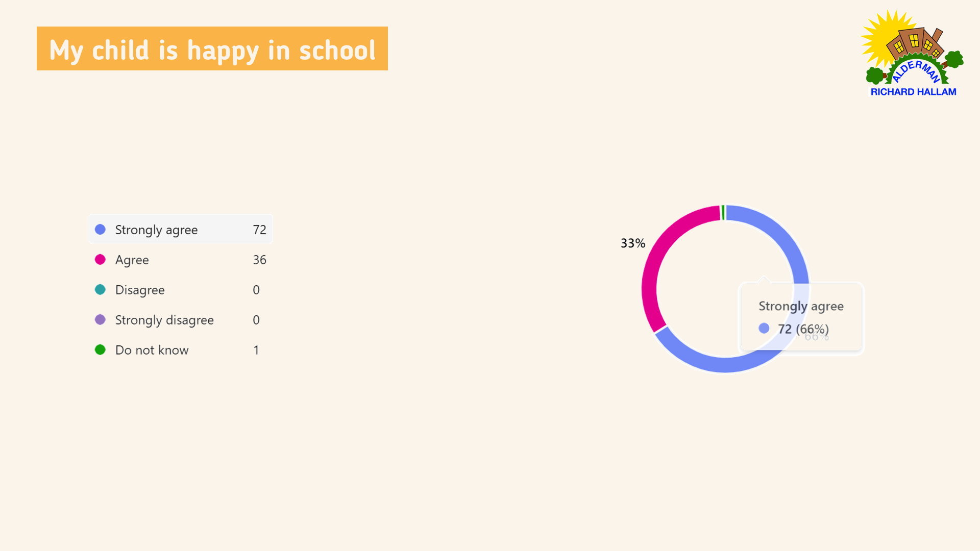The image size is (980, 551).
Task: Click the pink Agree legend dot
Action: click(x=100, y=260)
